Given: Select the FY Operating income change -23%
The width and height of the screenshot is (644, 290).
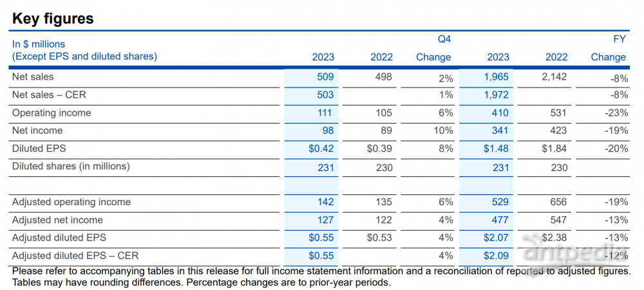Looking at the screenshot, I should pyautogui.click(x=616, y=113).
